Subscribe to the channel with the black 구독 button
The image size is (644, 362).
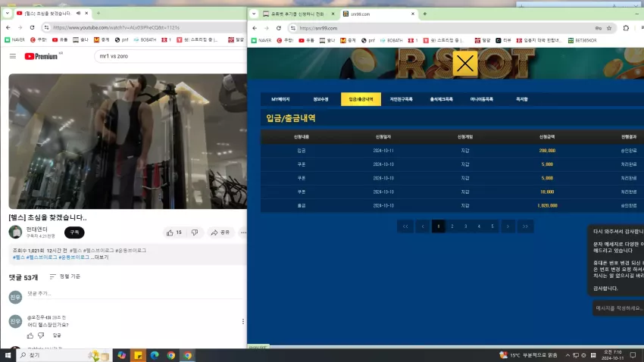pyautogui.click(x=74, y=232)
